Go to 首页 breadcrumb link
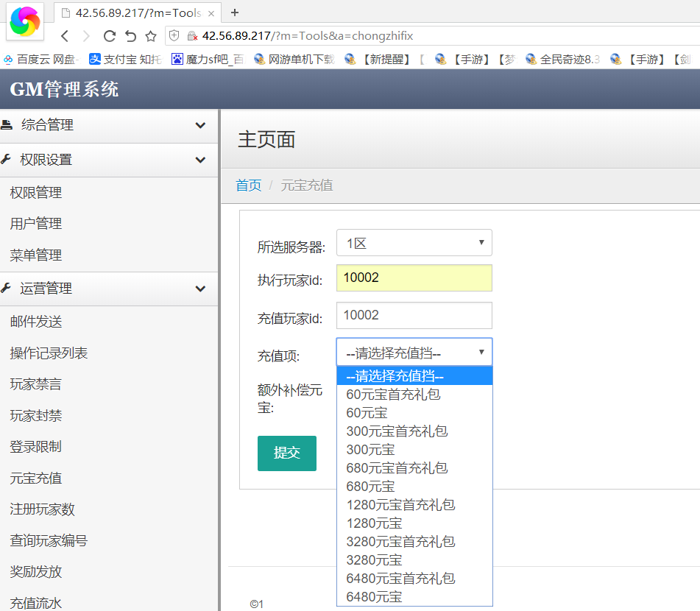 point(248,186)
